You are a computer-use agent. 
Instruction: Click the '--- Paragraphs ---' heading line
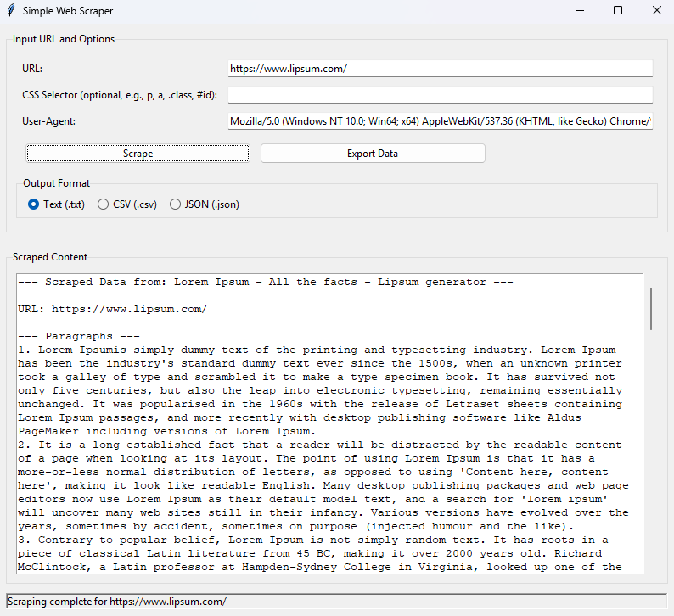coord(79,336)
